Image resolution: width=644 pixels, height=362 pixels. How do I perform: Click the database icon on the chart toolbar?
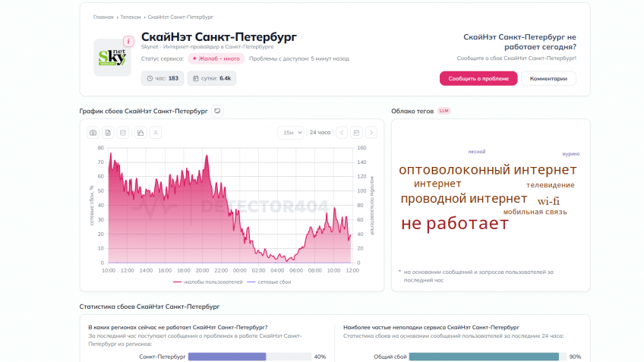tap(123, 133)
